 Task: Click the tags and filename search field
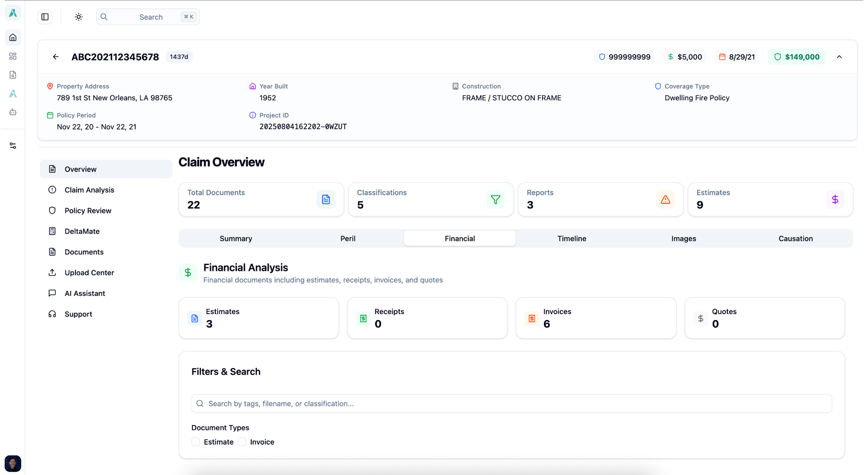point(511,403)
